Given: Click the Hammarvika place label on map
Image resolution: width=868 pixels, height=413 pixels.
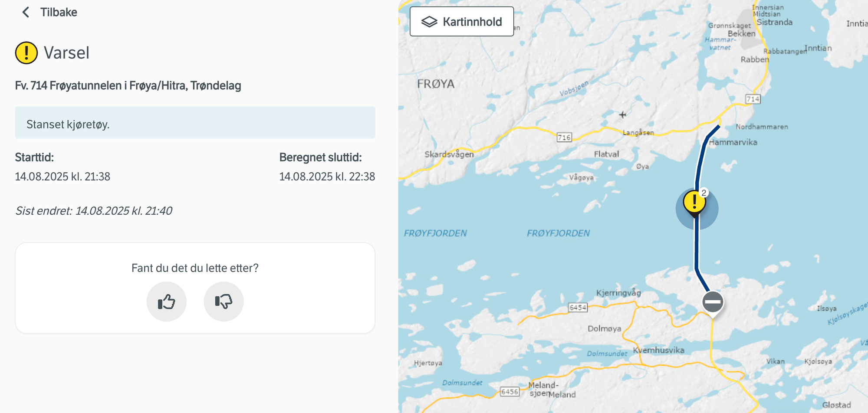Looking at the screenshot, I should (733, 142).
